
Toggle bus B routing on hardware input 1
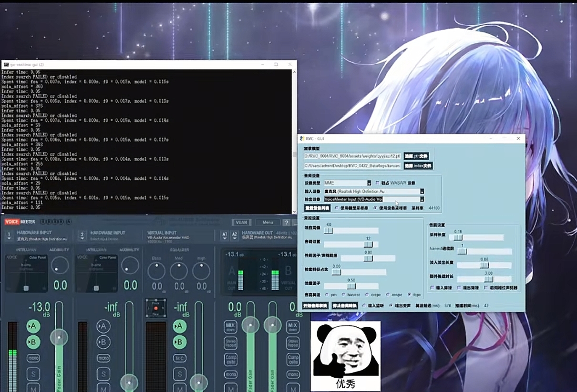33,342
